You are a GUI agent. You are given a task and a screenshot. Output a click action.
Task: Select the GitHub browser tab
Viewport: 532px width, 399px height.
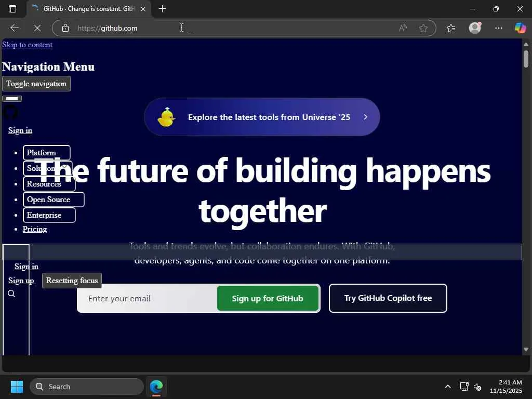(89, 9)
